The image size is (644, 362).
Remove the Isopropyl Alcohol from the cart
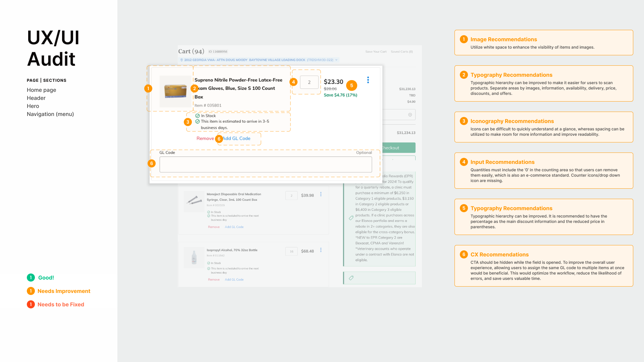tap(214, 280)
